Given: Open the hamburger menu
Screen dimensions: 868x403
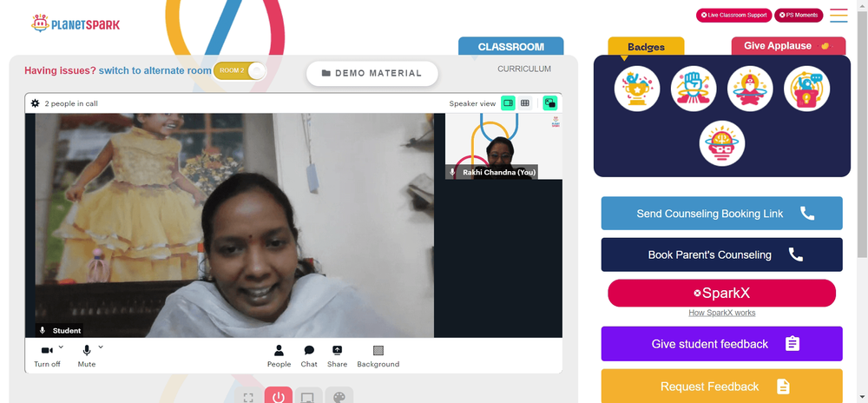Looking at the screenshot, I should point(838,16).
